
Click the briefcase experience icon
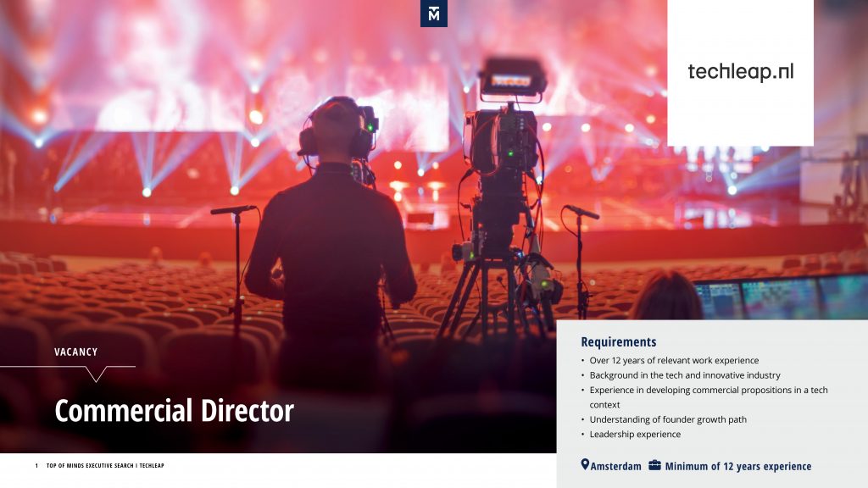655,465
